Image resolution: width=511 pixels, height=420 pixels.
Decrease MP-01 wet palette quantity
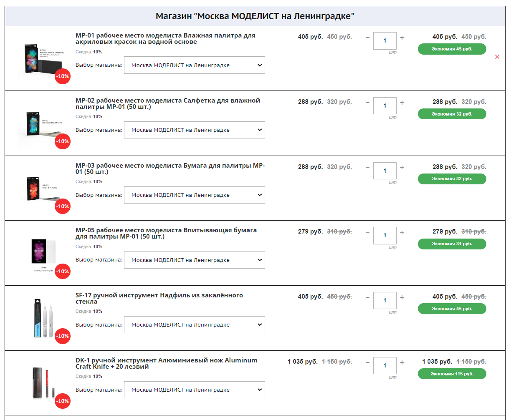click(367, 38)
